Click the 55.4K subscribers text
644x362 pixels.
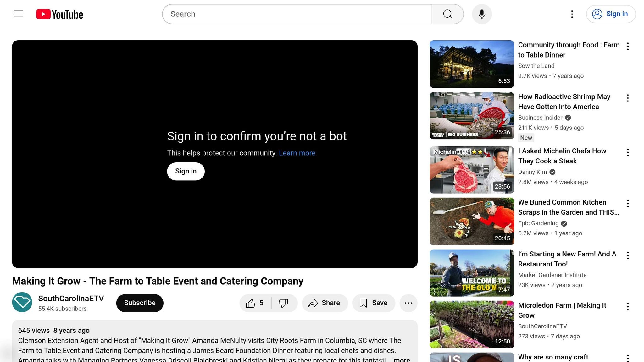pyautogui.click(x=62, y=309)
